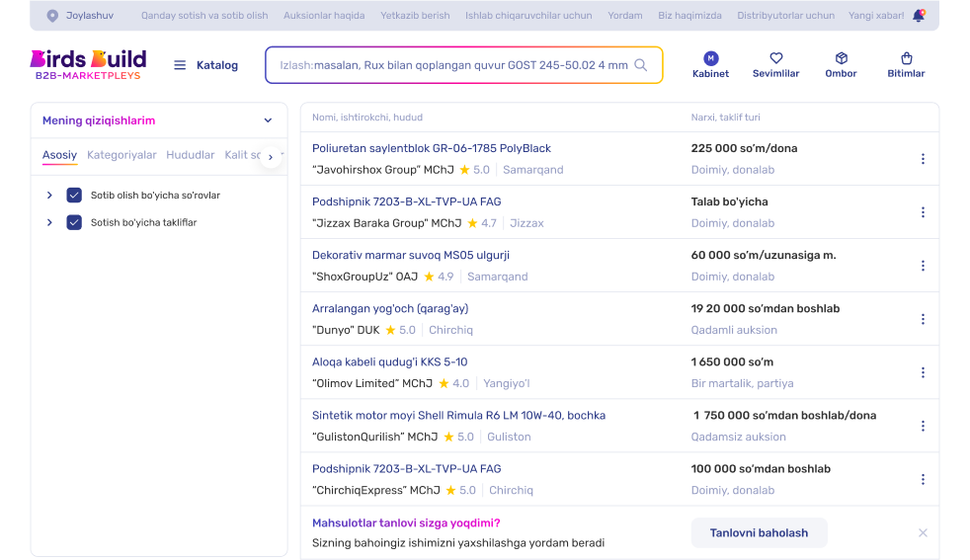The height and width of the screenshot is (560, 970).
Task: Click the Joylashuv location pin icon
Action: click(52, 16)
